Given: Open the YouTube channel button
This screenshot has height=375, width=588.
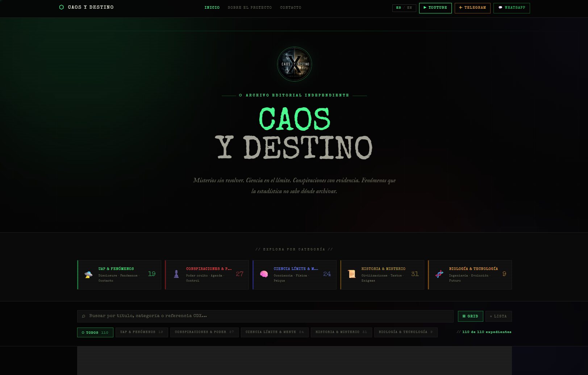Looking at the screenshot, I should (x=435, y=8).
